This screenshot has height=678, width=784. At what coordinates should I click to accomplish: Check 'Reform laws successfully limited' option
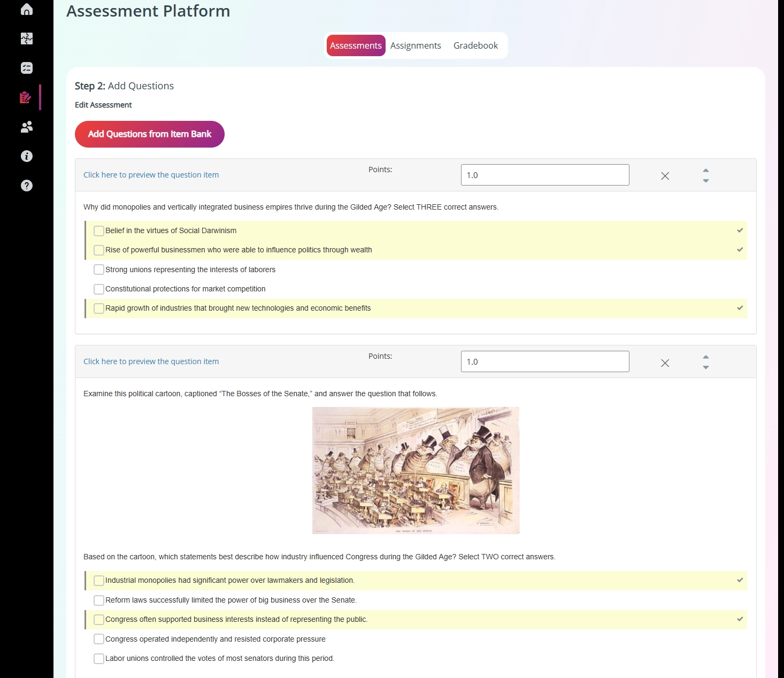tap(99, 600)
